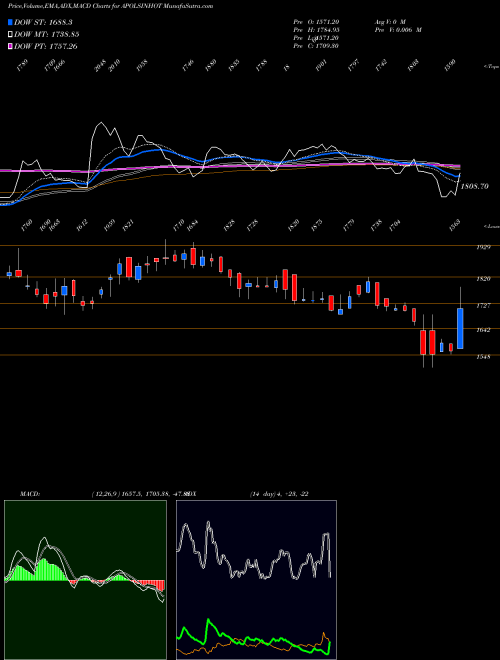Click the 1727 price axis label
Image resolution: width=500 pixels, height=660 pixels.
(x=483, y=306)
